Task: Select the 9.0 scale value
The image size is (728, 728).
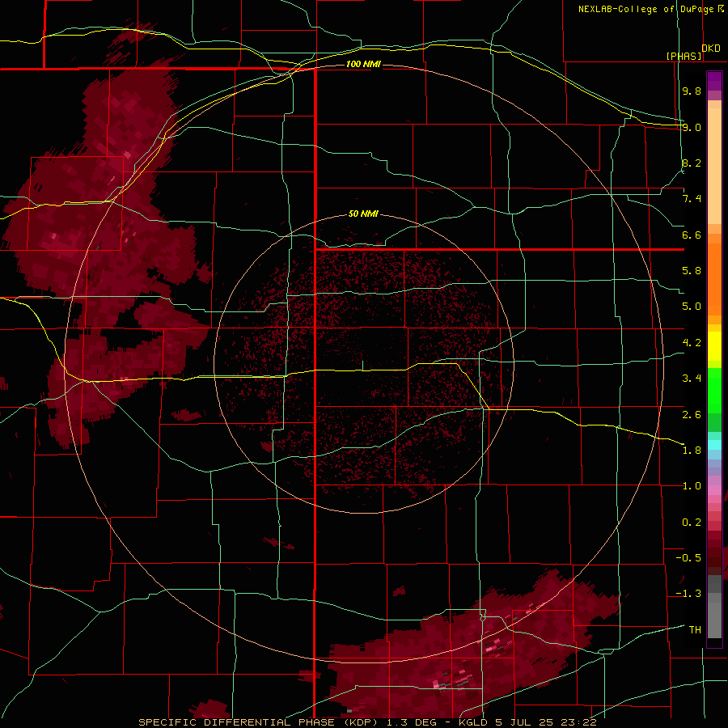Action: point(692,127)
